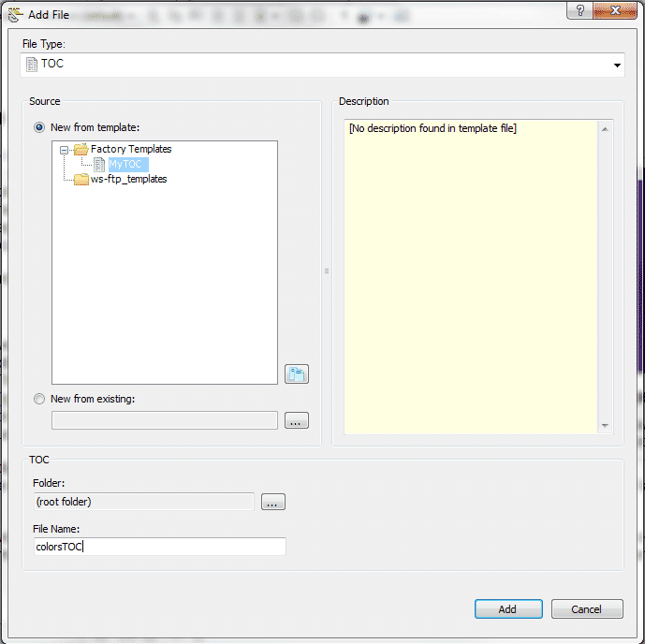Click the File Name text field

(159, 547)
